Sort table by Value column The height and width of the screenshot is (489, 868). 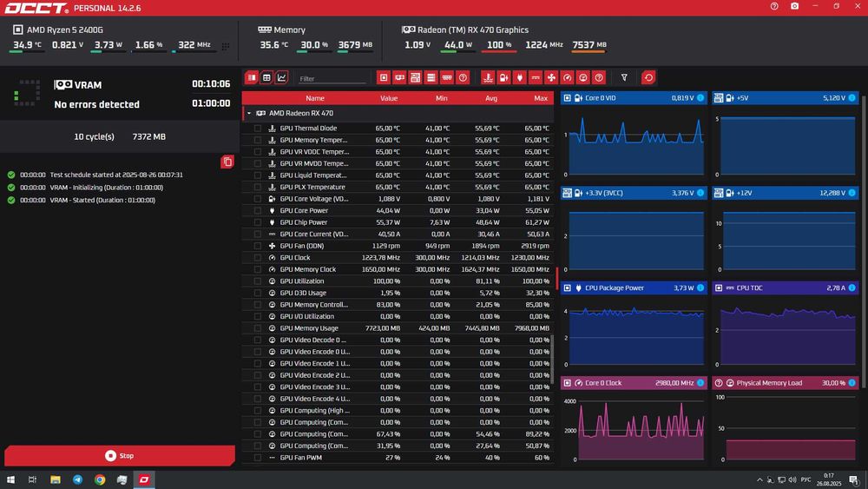pyautogui.click(x=389, y=98)
